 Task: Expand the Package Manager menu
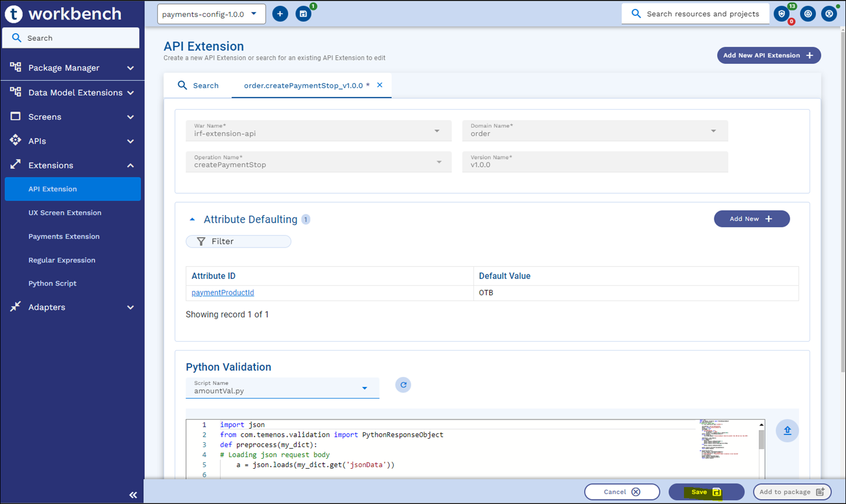coord(72,68)
